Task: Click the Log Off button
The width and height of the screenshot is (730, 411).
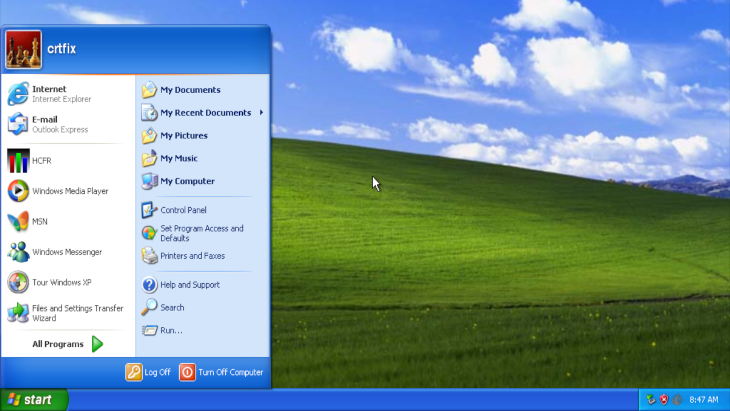Action: [x=148, y=372]
